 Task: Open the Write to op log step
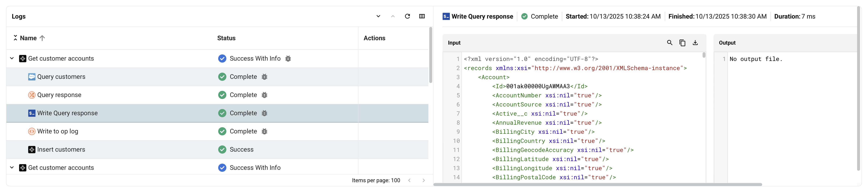click(58, 131)
